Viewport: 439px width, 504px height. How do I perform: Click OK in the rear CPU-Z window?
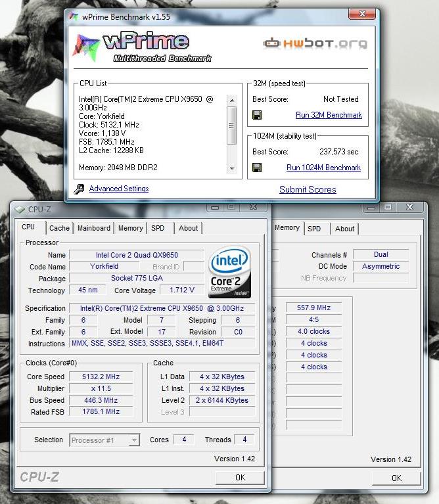(396, 478)
